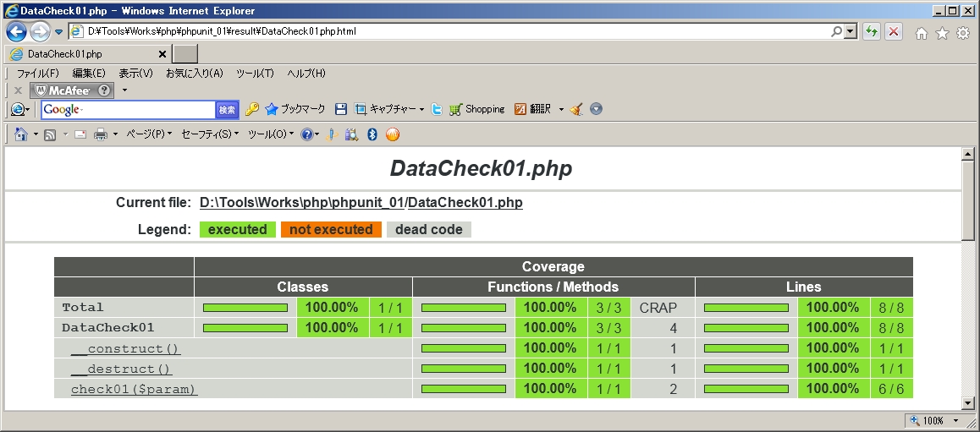The image size is (980, 432).
Task: Expand the command bar Home dropdown arrow
Action: coord(36,134)
